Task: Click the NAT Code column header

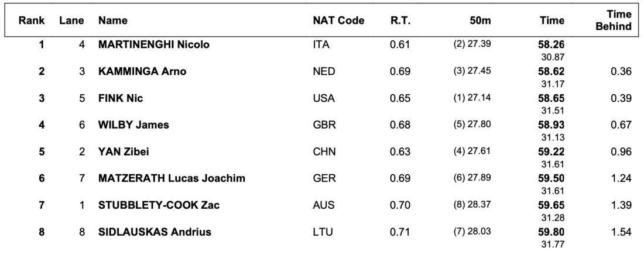Action: pos(338,20)
